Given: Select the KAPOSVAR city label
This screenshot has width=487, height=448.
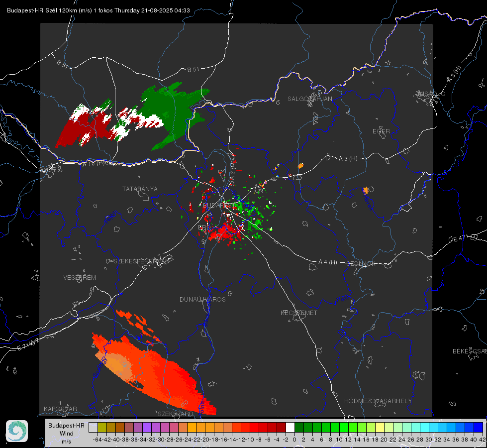Looking at the screenshot, I should (x=60, y=409).
